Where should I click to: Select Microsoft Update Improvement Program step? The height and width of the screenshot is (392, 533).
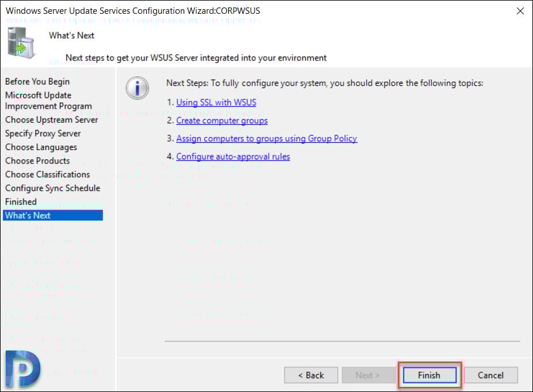48,101
